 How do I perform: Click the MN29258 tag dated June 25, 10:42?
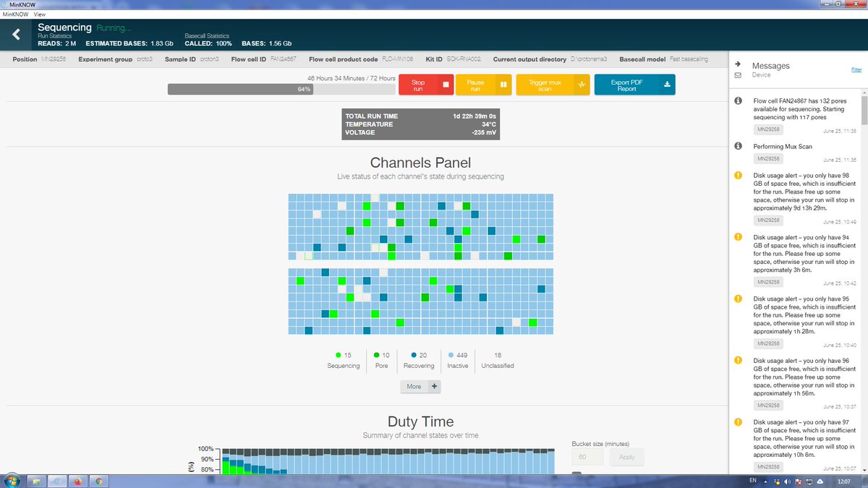coord(768,282)
